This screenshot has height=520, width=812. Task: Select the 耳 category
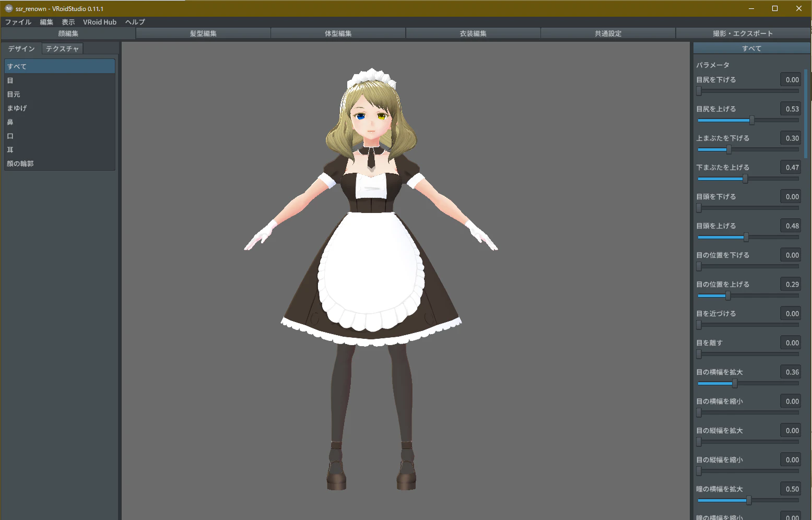[x=60, y=149]
